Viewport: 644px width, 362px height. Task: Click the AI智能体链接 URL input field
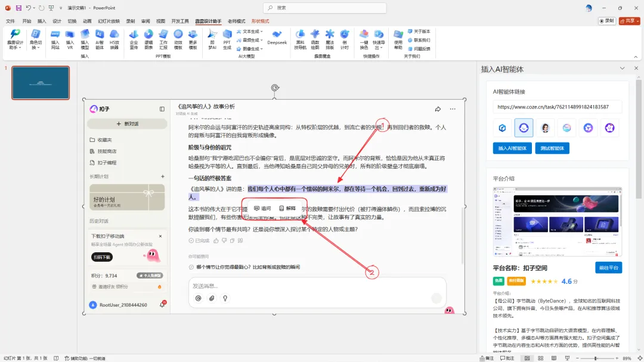558,107
